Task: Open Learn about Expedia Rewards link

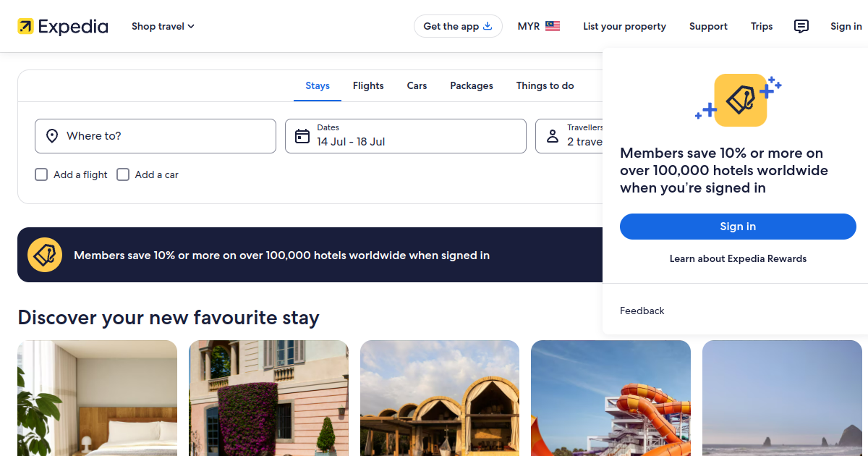Action: click(738, 258)
